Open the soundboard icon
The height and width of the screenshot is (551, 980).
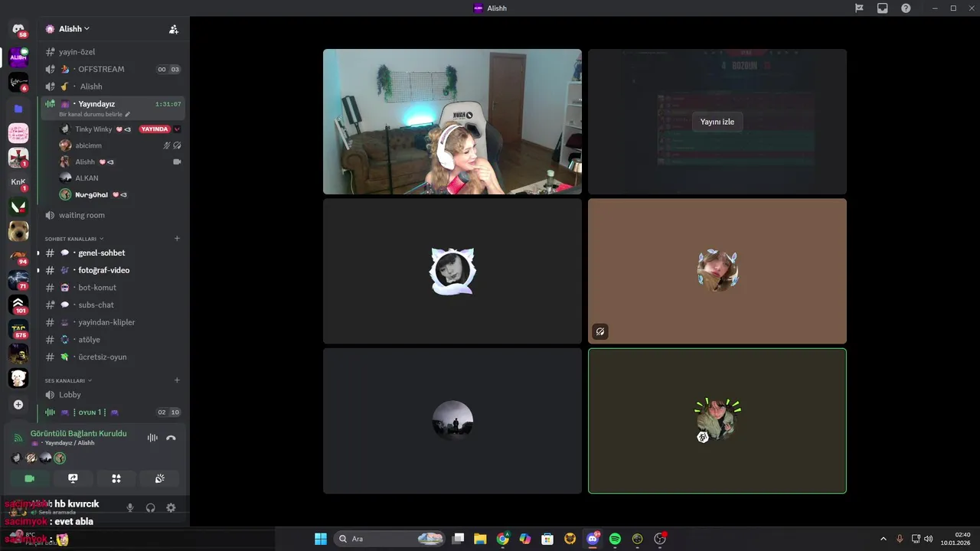click(x=159, y=478)
